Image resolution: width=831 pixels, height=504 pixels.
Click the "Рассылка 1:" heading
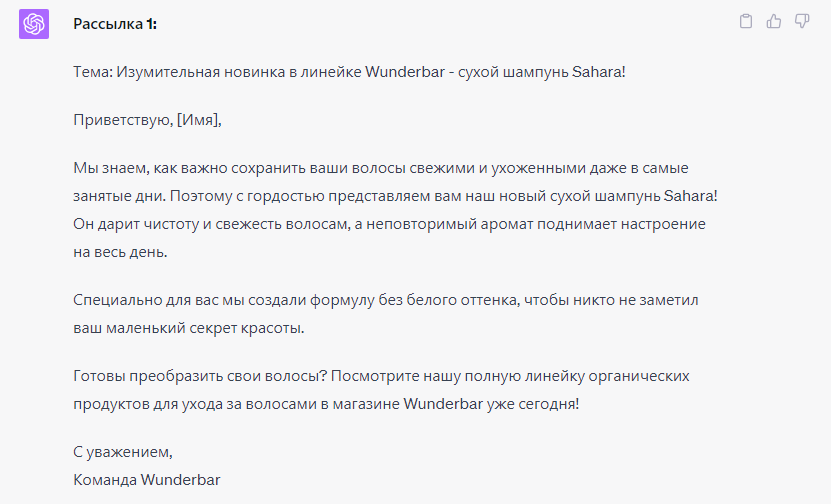click(x=115, y=23)
